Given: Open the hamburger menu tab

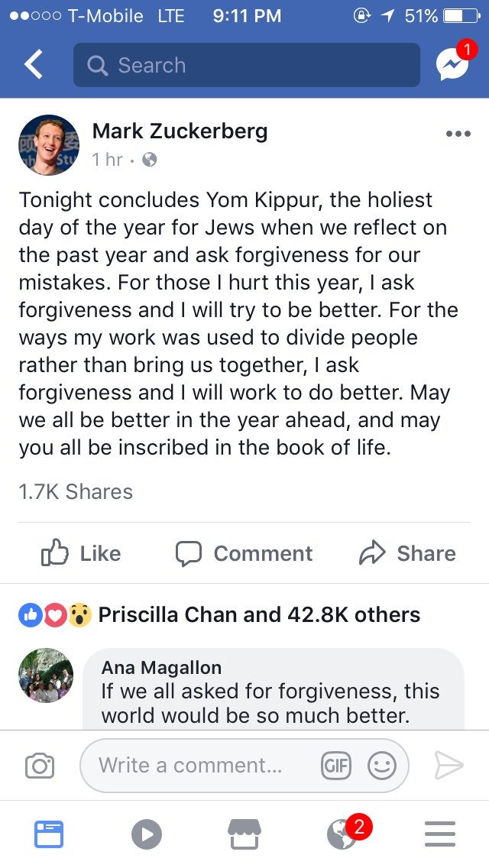Looking at the screenshot, I should tap(439, 834).
